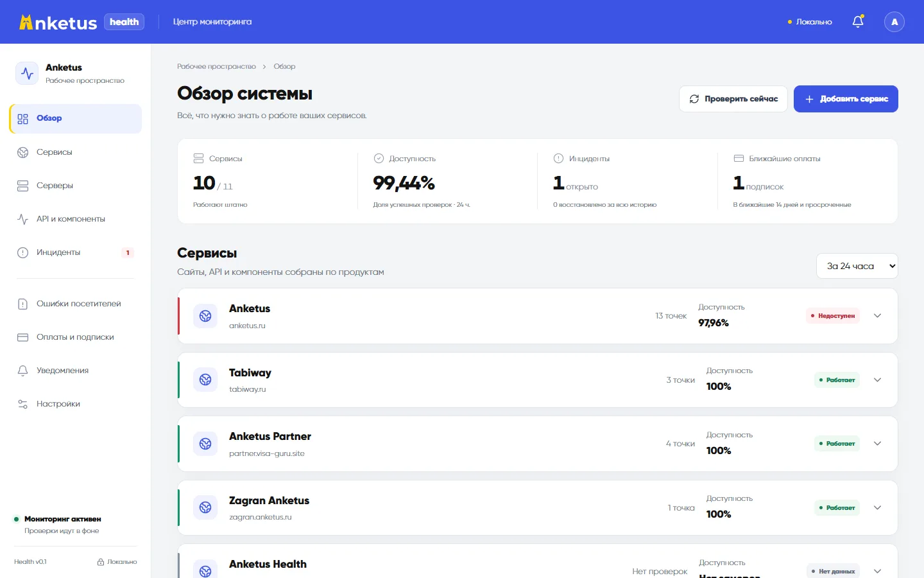Click the anketus.ru domain text
Viewport: 924px width, 578px height.
pos(247,326)
